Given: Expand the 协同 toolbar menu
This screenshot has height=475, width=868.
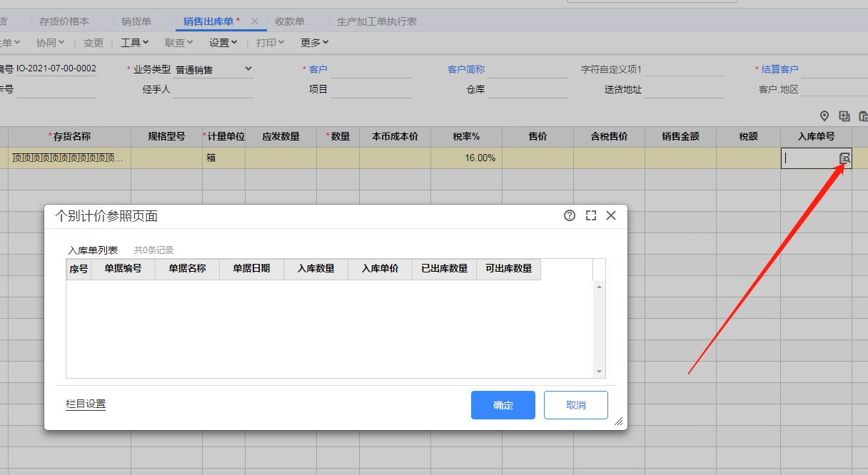Looking at the screenshot, I should coord(50,43).
